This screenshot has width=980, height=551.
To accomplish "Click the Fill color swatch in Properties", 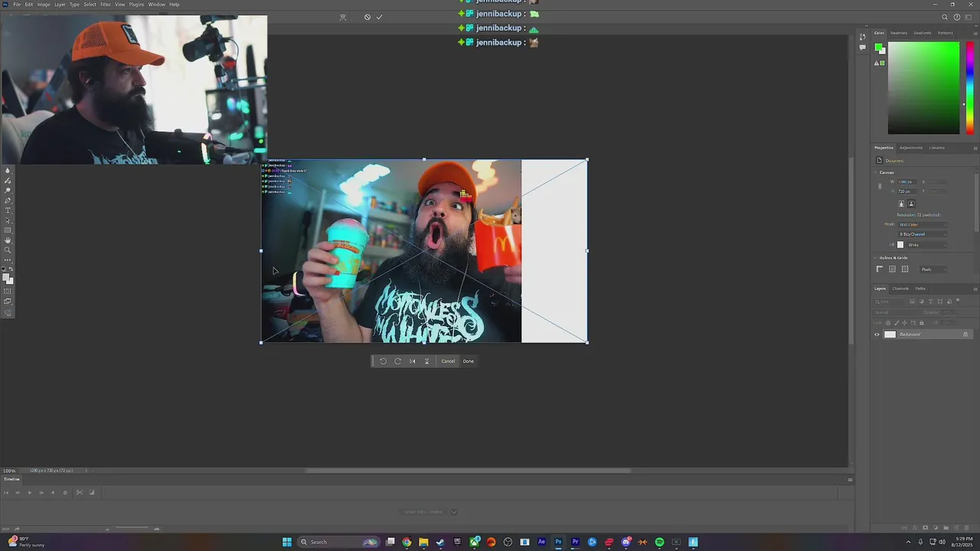I will pos(900,245).
